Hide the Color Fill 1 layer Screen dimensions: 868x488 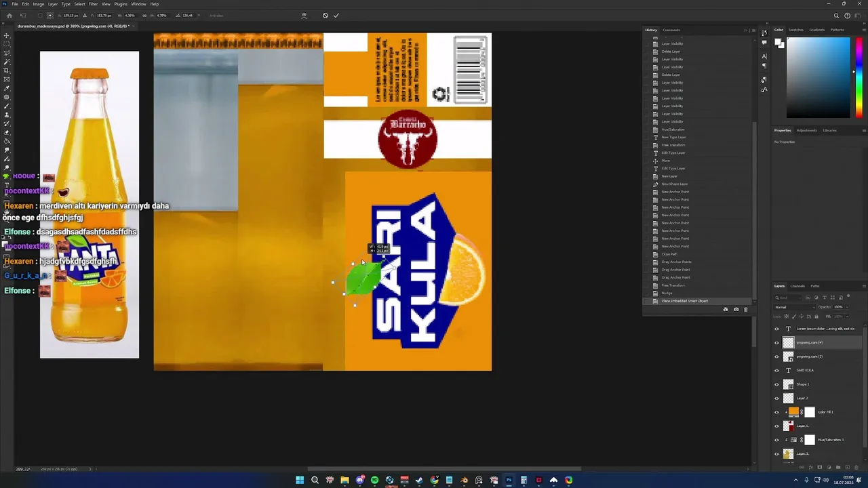pos(777,412)
